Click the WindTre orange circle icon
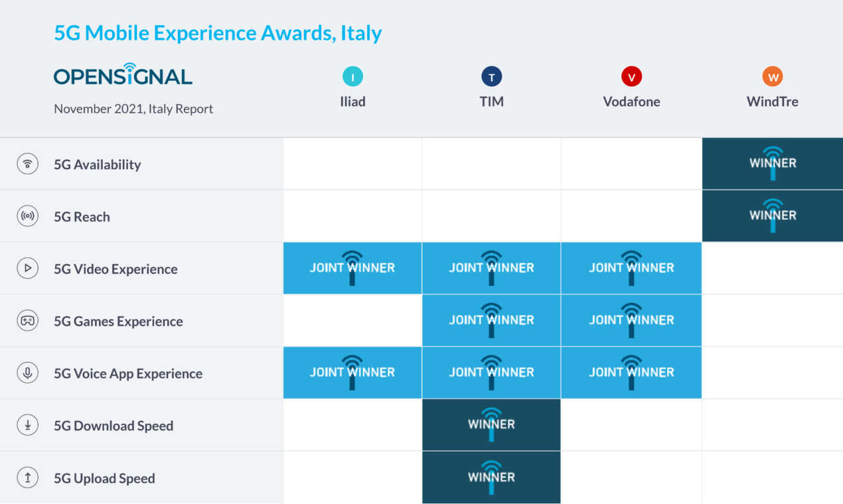This screenshot has width=843, height=504. [773, 77]
